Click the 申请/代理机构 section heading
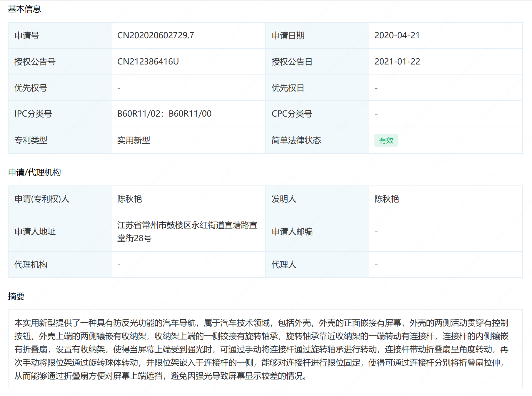532x396 pixels. point(34,172)
